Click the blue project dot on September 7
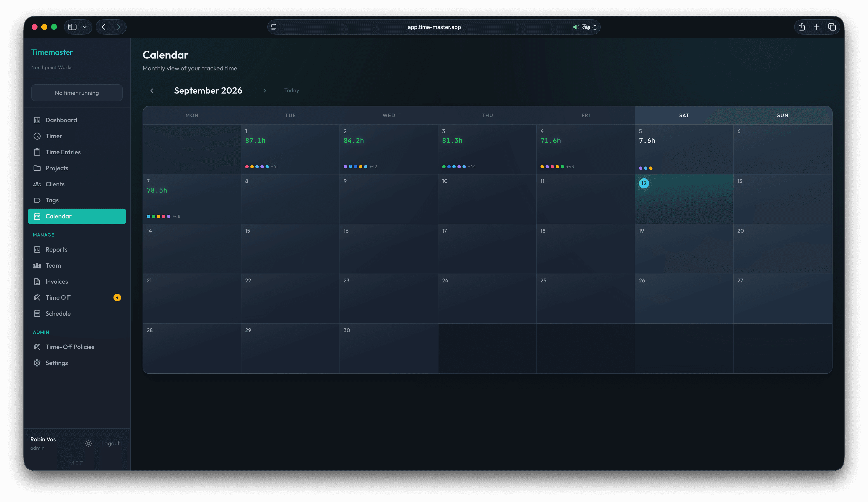Screen dimensions: 868x502 149,217
